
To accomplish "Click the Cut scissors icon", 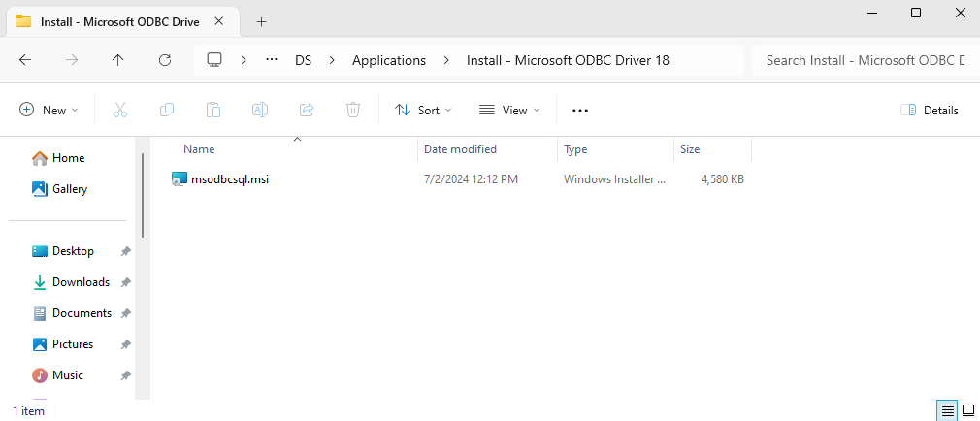I will click(120, 110).
